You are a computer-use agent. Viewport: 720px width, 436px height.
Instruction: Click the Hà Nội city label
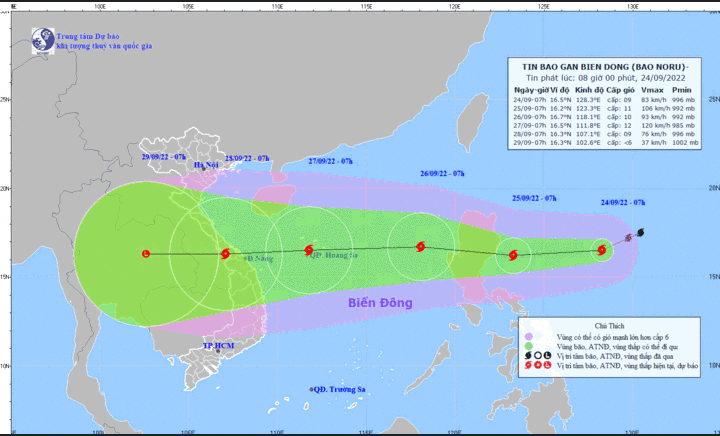[x=205, y=165]
